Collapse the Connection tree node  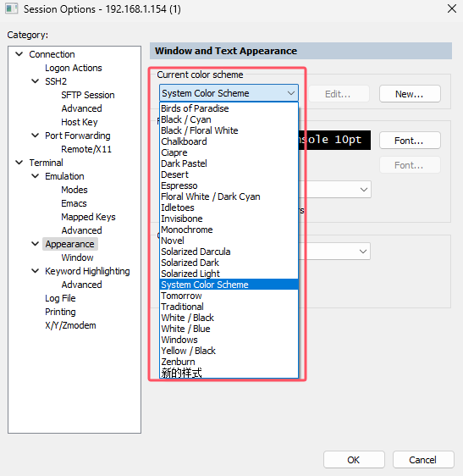pos(19,54)
